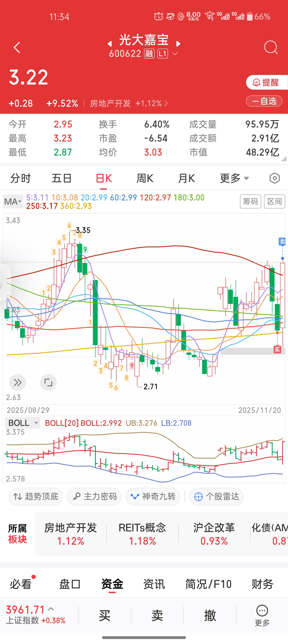Image resolution: width=288 pixels, height=644 pixels.
Task: Switch to 简况/F10 tab
Action: [x=208, y=584]
